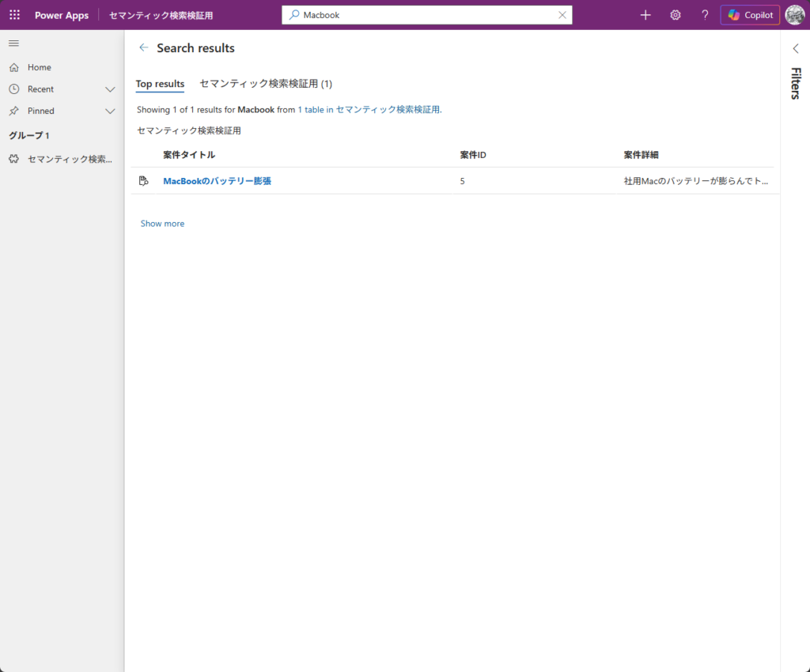Image resolution: width=810 pixels, height=672 pixels.
Task: Expand the Recent section
Action: tap(110, 89)
